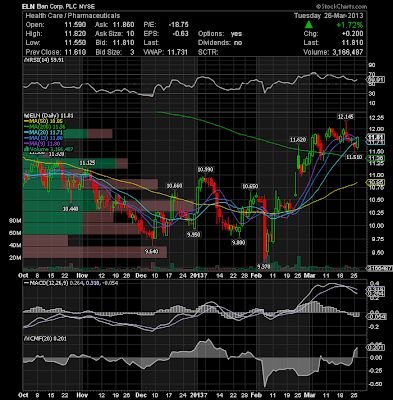The width and height of the screenshot is (393, 400).
Task: Click the 10.990 January peak annotation
Action: pos(205,169)
